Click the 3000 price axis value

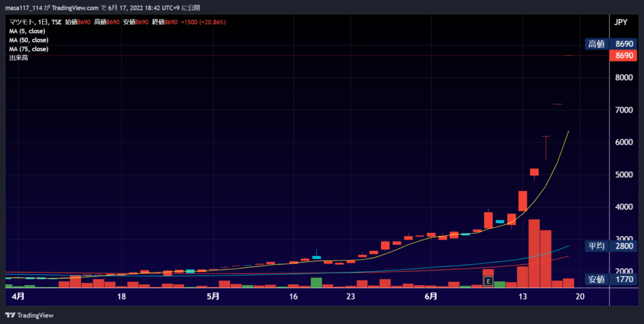point(623,238)
